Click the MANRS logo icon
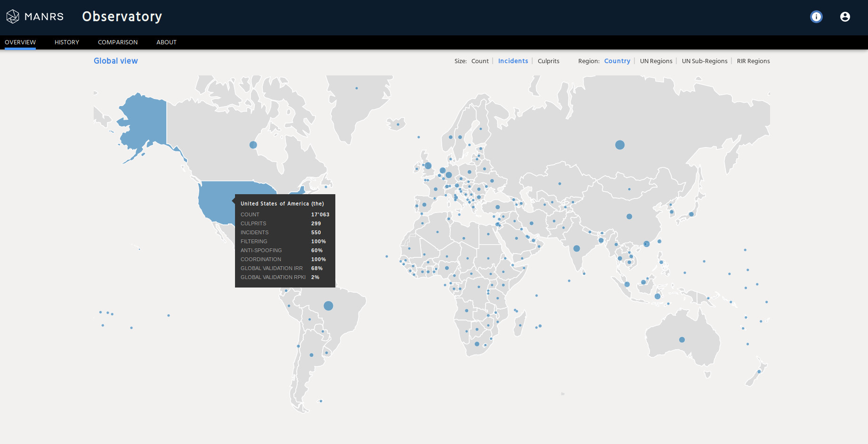868x444 pixels. (x=13, y=16)
